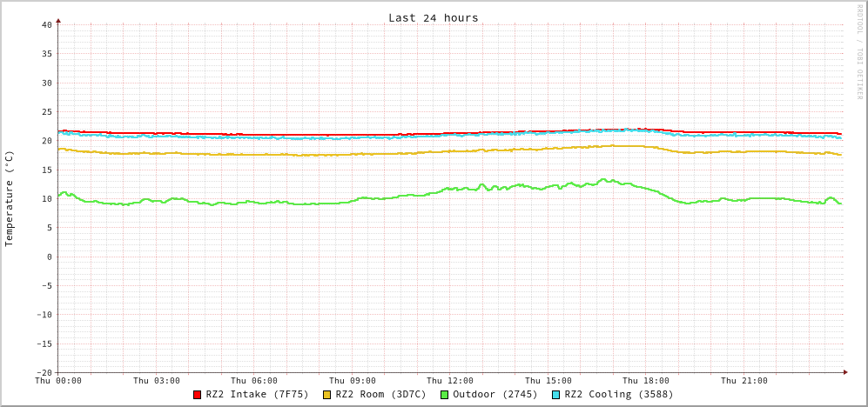
Task: Click the arrow at the y-axis top
Action: [x=58, y=19]
